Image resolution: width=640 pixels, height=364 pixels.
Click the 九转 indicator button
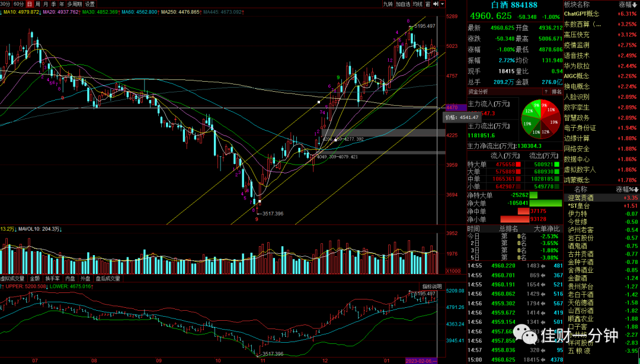[x=388, y=4]
